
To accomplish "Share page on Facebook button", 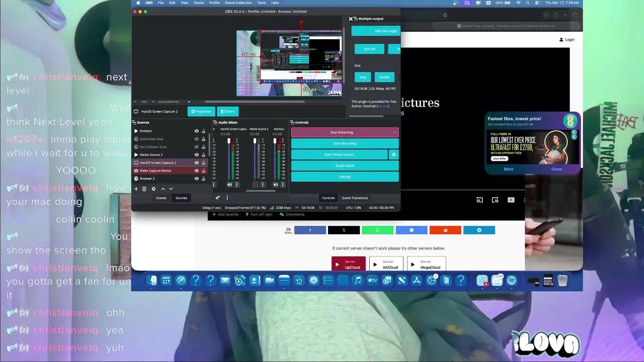I will point(310,230).
